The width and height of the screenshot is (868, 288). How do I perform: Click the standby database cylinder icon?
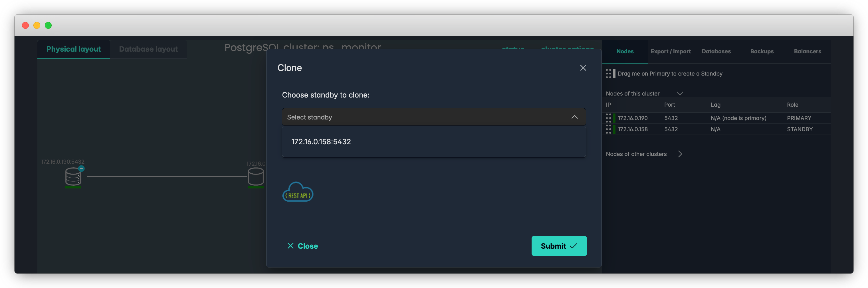tap(255, 177)
